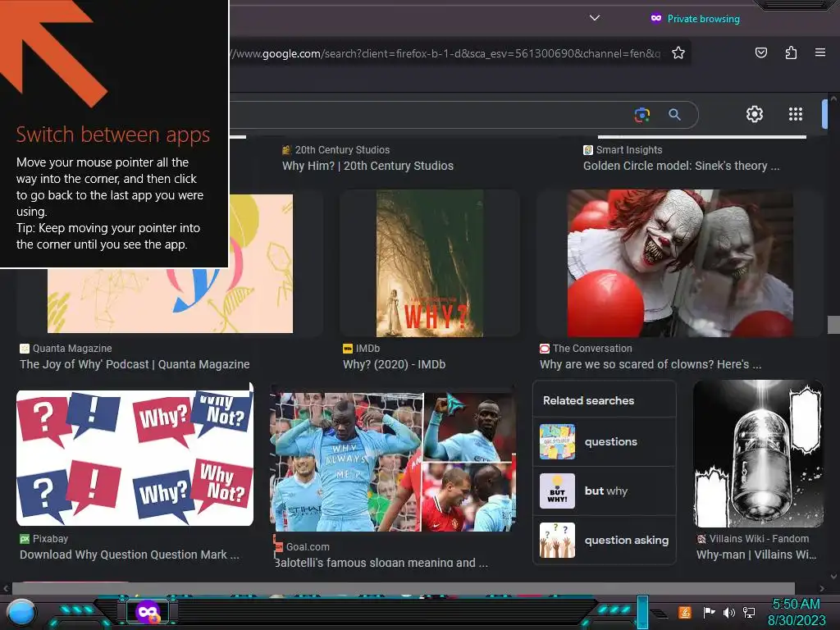
Task: Select related search but why
Action: (605, 491)
